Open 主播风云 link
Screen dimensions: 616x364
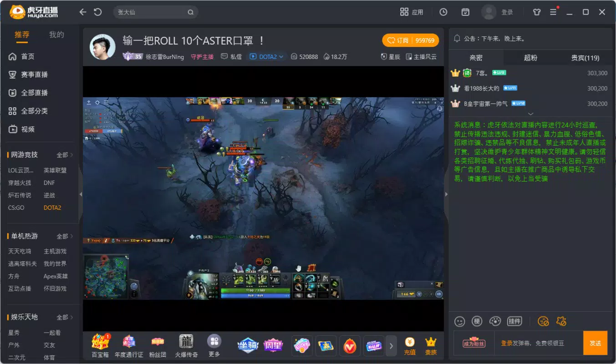[421, 57]
